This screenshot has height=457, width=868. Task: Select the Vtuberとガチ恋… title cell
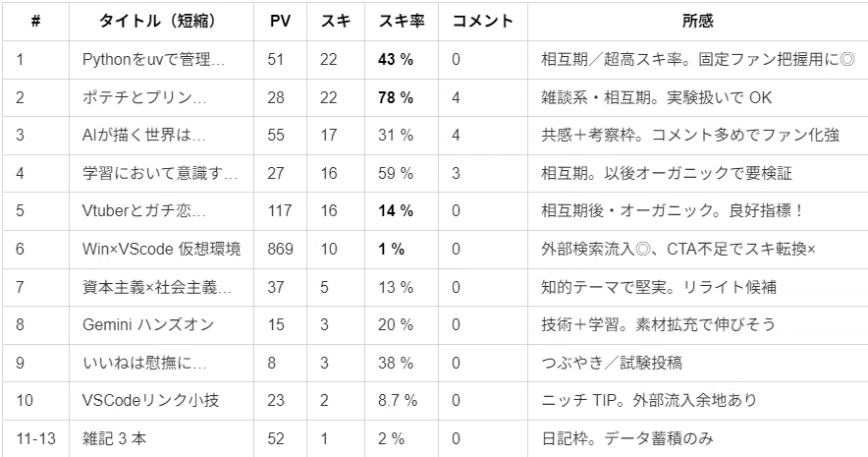pos(160,211)
